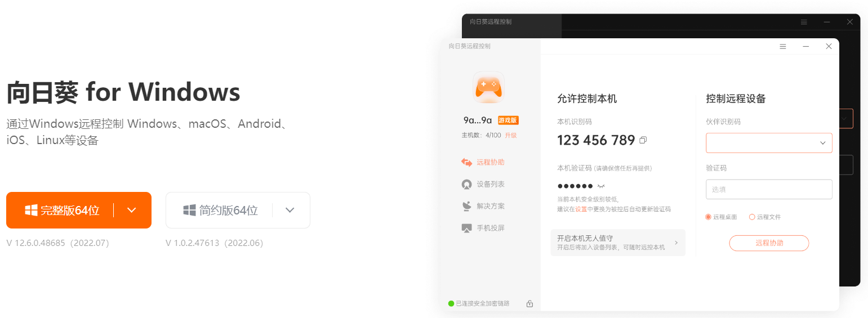Click the 升级 upgrade link
The width and height of the screenshot is (868, 318).
(511, 135)
